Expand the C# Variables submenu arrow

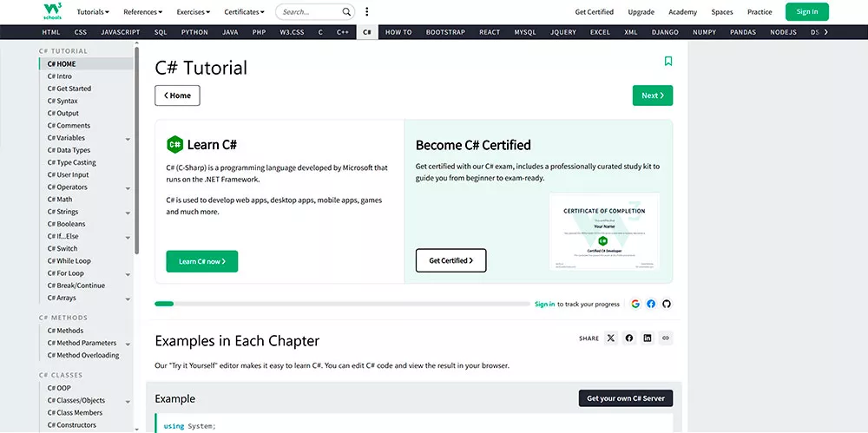(128, 139)
